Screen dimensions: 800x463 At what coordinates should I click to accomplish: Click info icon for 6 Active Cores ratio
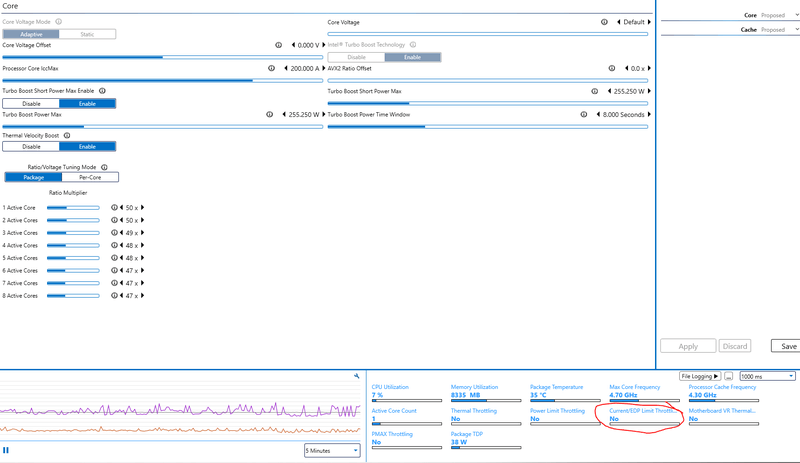coord(114,271)
